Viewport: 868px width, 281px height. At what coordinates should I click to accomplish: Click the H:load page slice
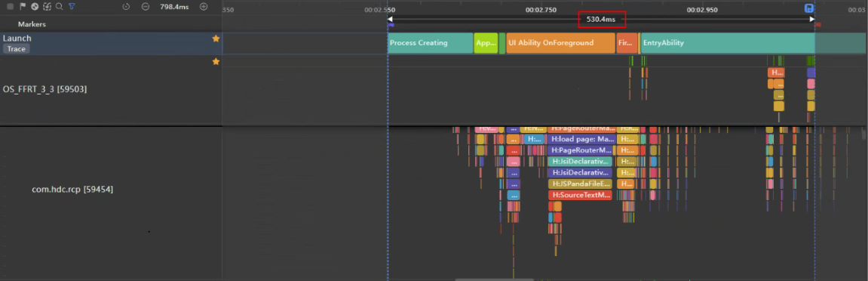coord(581,139)
